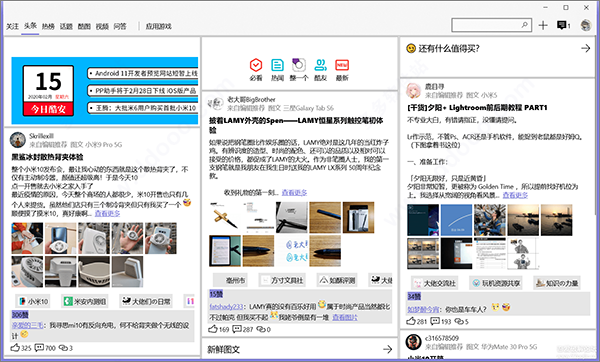
Task: Click 查看更多 in the 黑鲨 post
Action: click(x=107, y=213)
